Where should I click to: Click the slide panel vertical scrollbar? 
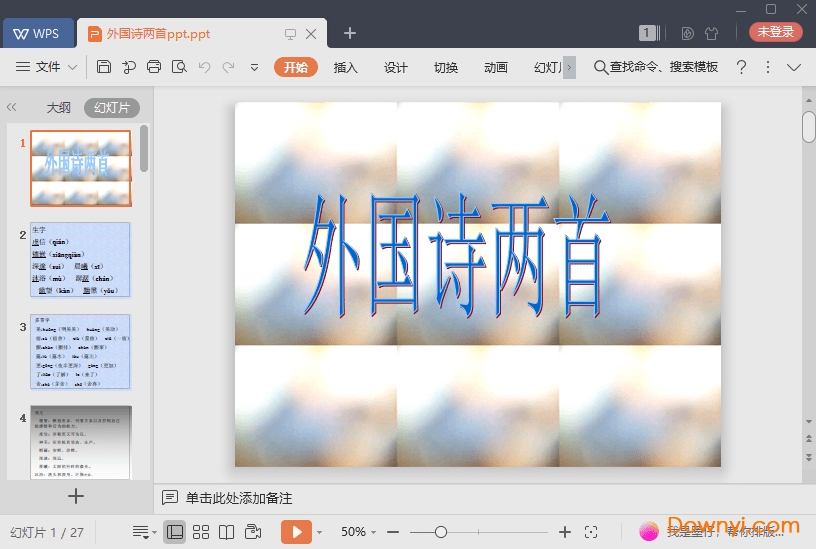click(x=144, y=148)
